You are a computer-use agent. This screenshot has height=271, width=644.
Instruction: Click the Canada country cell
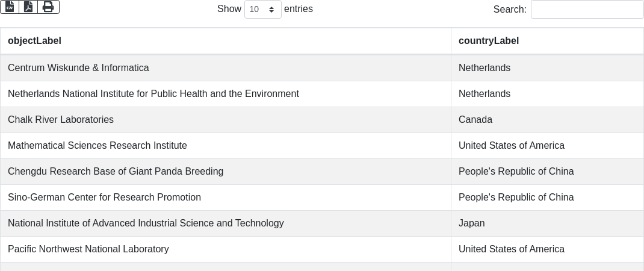[475, 120]
